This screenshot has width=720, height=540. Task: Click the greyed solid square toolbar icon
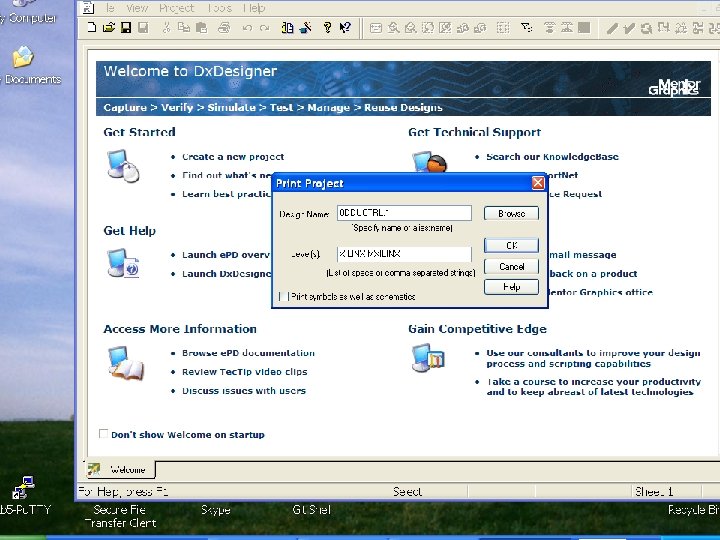coord(584,28)
